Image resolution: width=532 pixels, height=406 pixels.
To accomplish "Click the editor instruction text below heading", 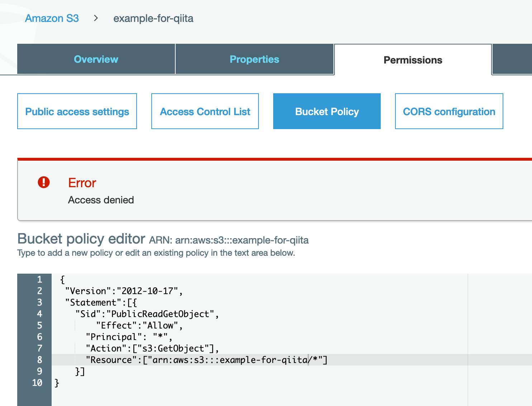I will click(x=156, y=253).
